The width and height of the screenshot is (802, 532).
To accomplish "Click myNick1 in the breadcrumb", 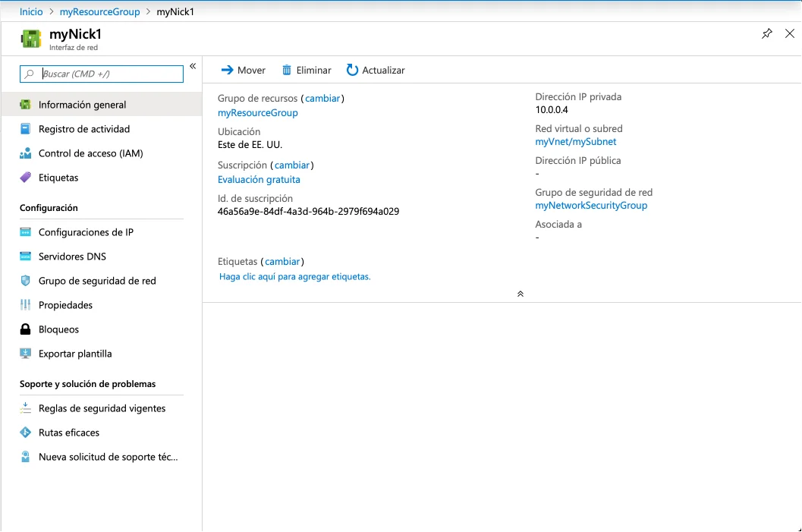I will click(x=175, y=12).
